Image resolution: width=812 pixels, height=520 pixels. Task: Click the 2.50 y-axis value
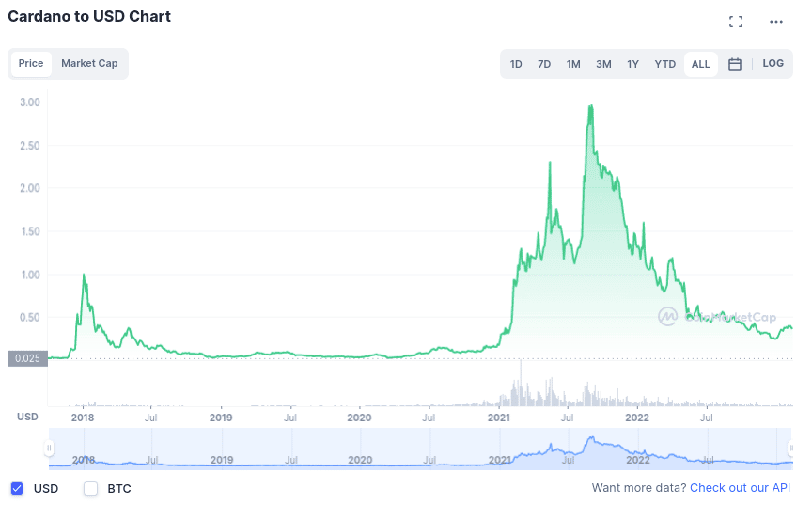click(x=30, y=146)
